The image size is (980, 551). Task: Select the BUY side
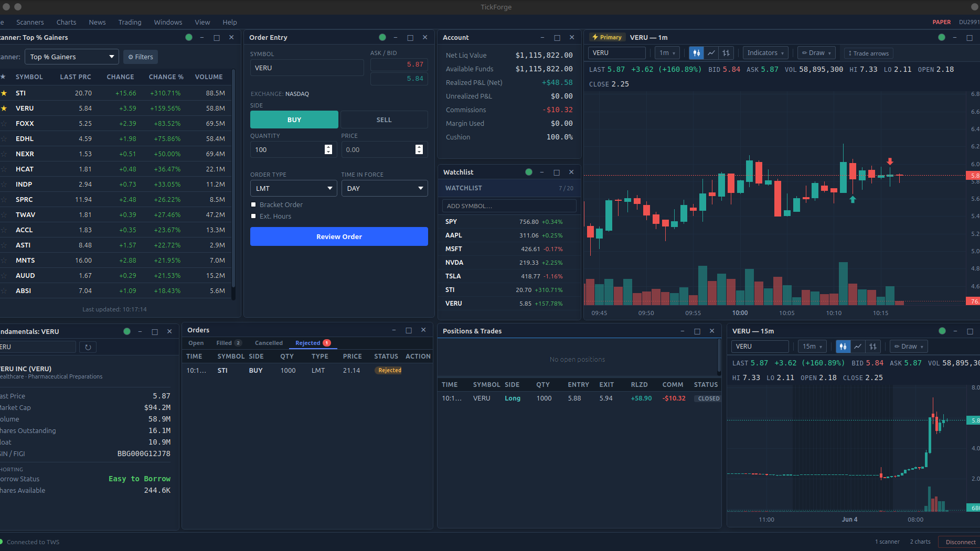(x=294, y=120)
